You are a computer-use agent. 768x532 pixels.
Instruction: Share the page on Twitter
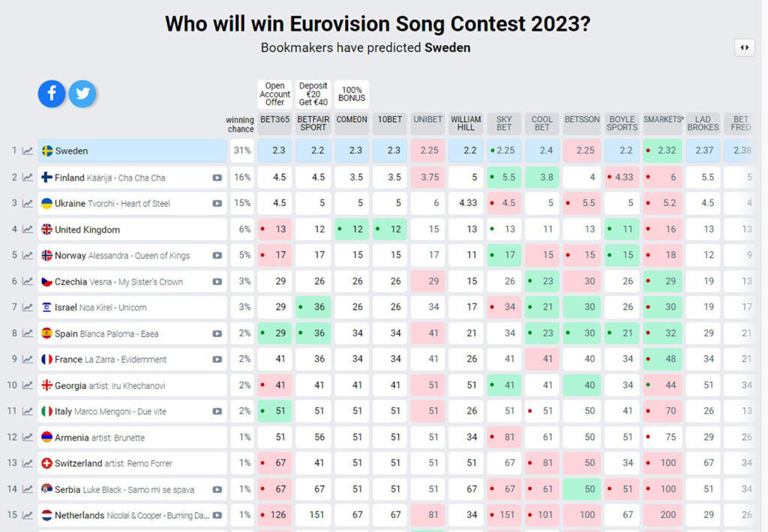(x=82, y=94)
